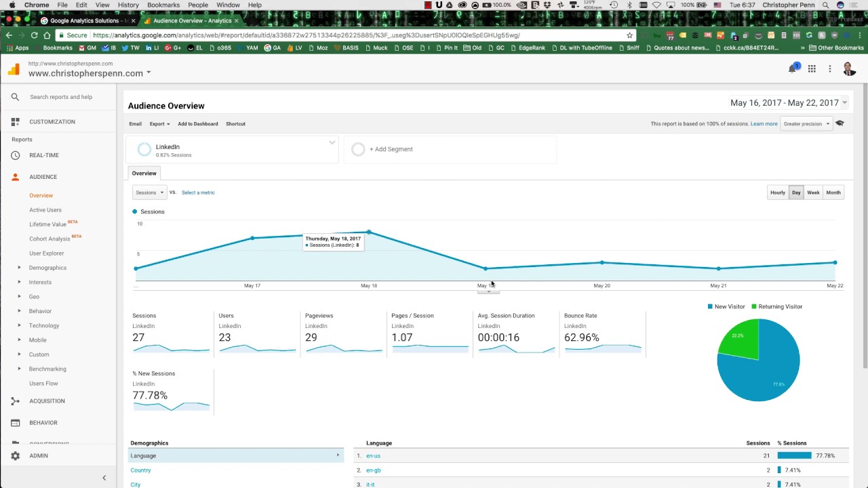Click the May 18 data point on chart
Viewport: 868px width, 488px height.
[x=369, y=232]
